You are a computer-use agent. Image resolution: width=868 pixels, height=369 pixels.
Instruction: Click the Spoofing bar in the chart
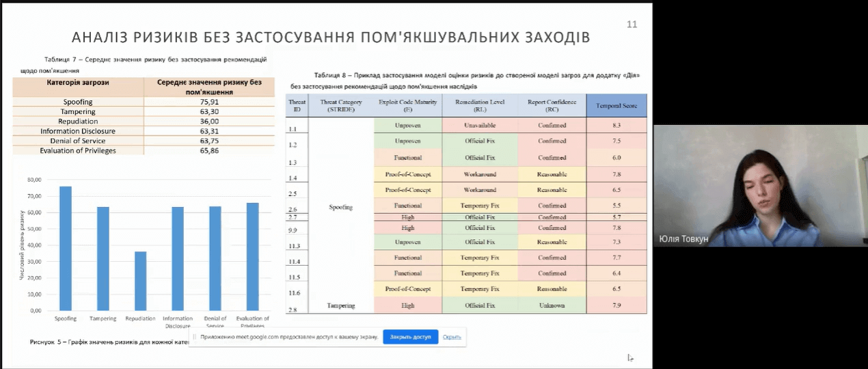click(x=65, y=248)
